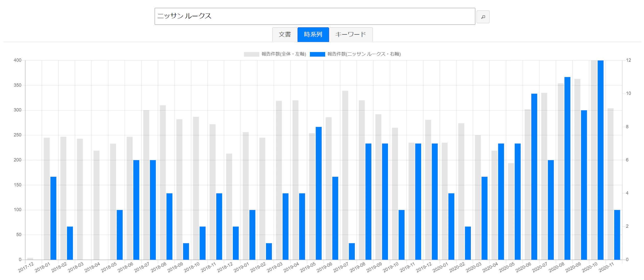This screenshot has height=280, width=644.
Task: Toggle the gray 報告件数(全体・左軸) legend swatch
Action: tap(251, 54)
